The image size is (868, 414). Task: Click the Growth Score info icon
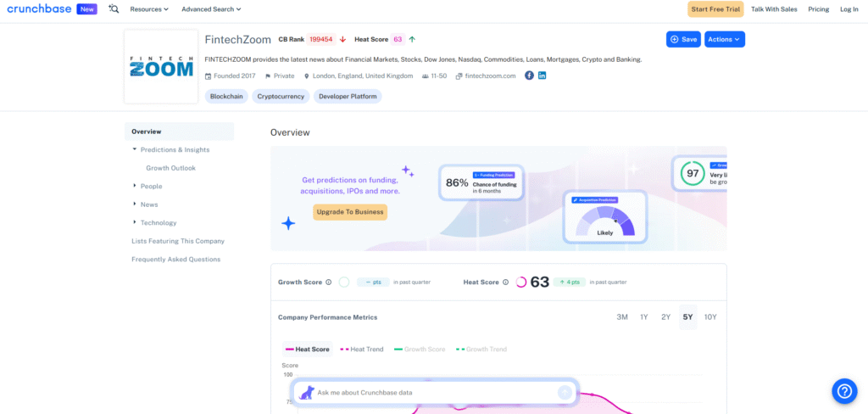(328, 283)
